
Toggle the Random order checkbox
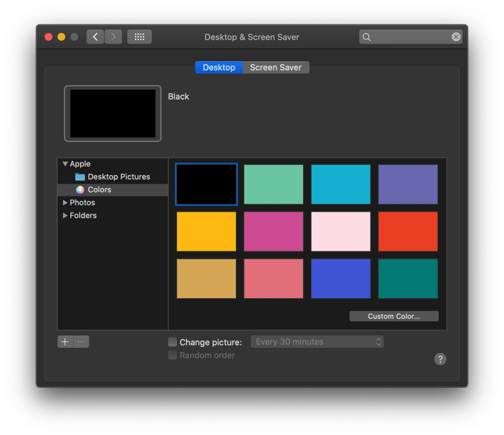(172, 355)
